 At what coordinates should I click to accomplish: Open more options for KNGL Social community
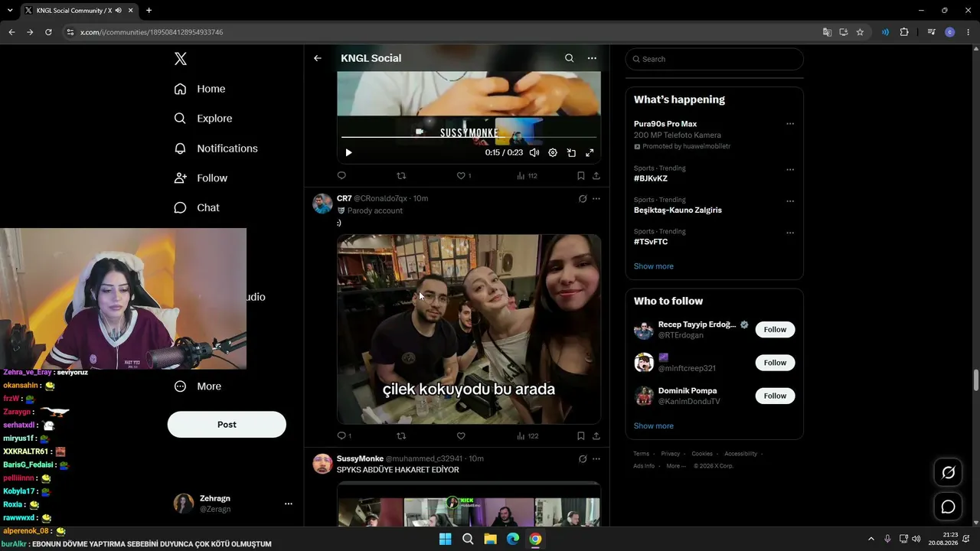tap(592, 58)
